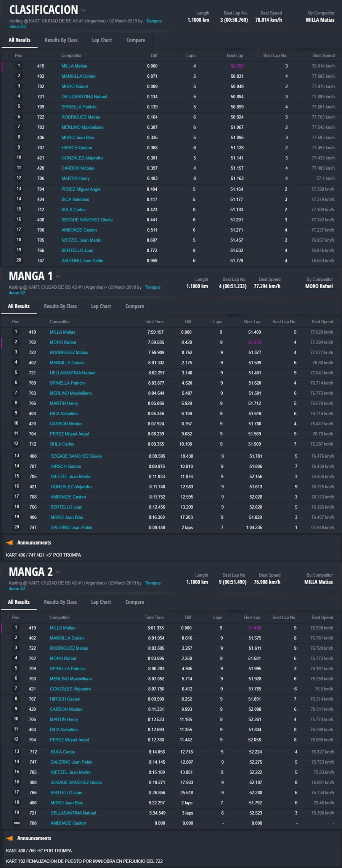This screenshot has height=868, width=342.
Task: Click the MANGA 2 announcements megaphone icon
Action: [10, 838]
